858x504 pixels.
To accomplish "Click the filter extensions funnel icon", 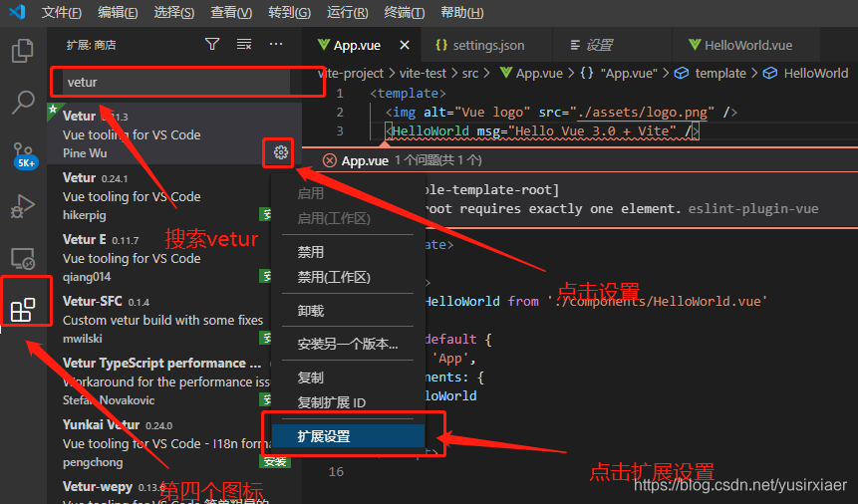I will click(212, 44).
